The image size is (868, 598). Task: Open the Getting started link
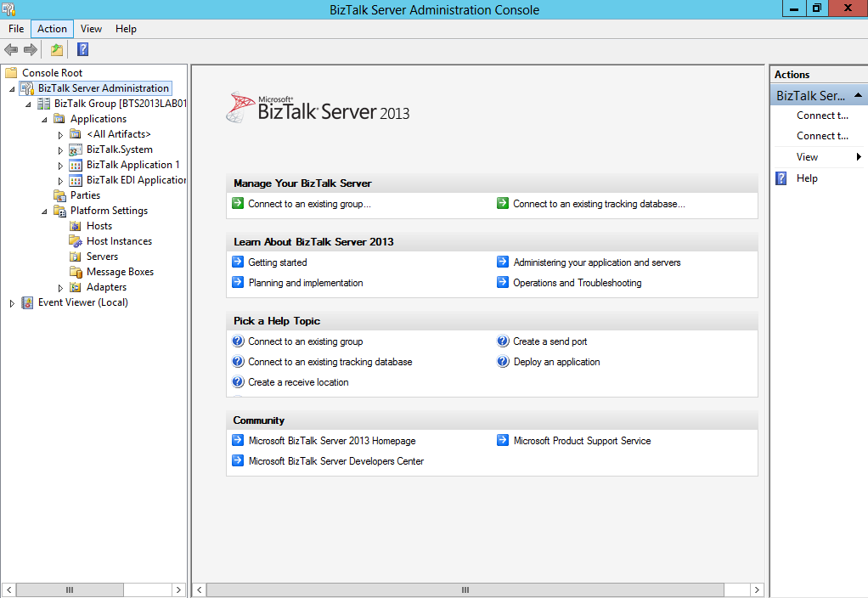278,262
